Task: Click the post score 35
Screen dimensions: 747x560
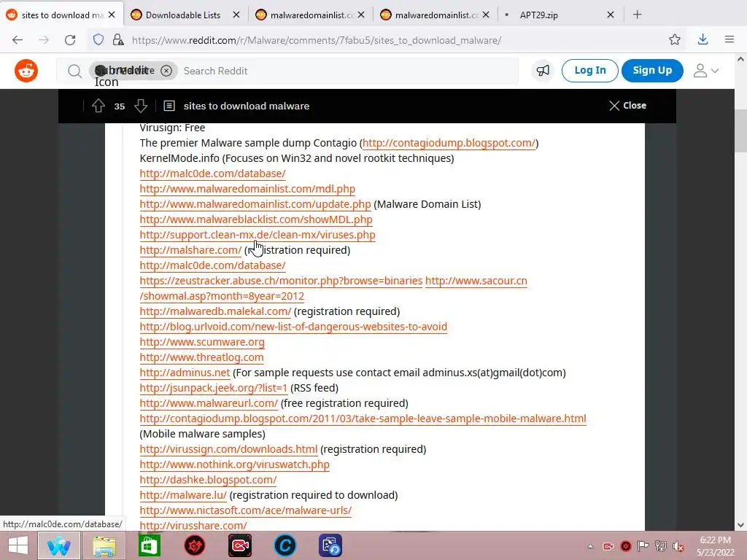Action: tap(120, 106)
